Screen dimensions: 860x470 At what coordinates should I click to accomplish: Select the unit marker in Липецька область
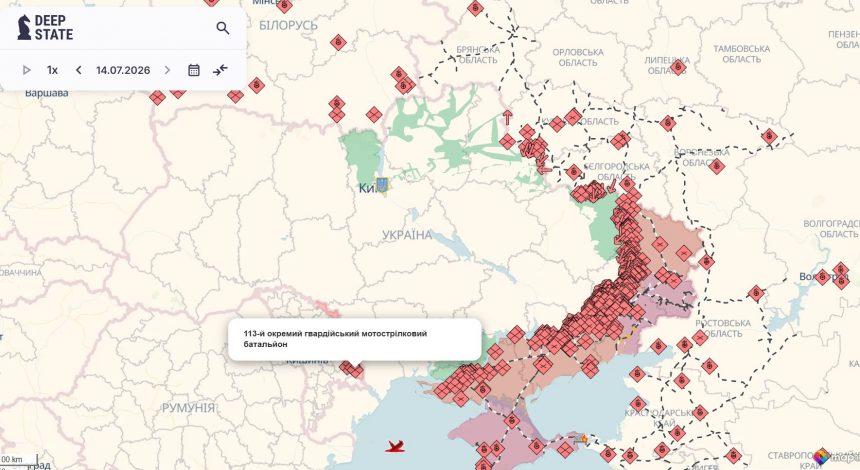[x=678, y=67]
